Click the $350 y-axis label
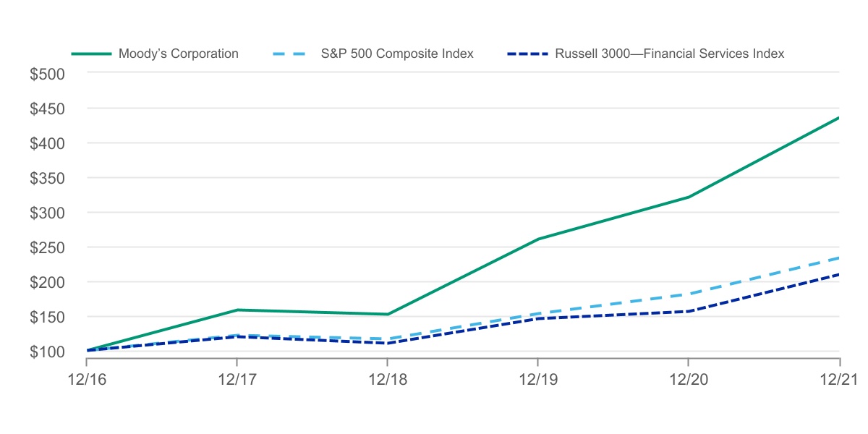 pos(47,178)
